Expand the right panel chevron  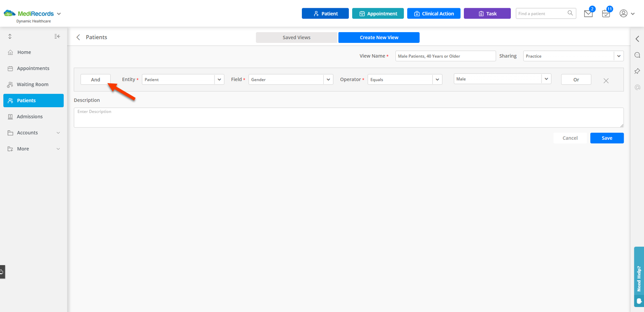(x=637, y=39)
